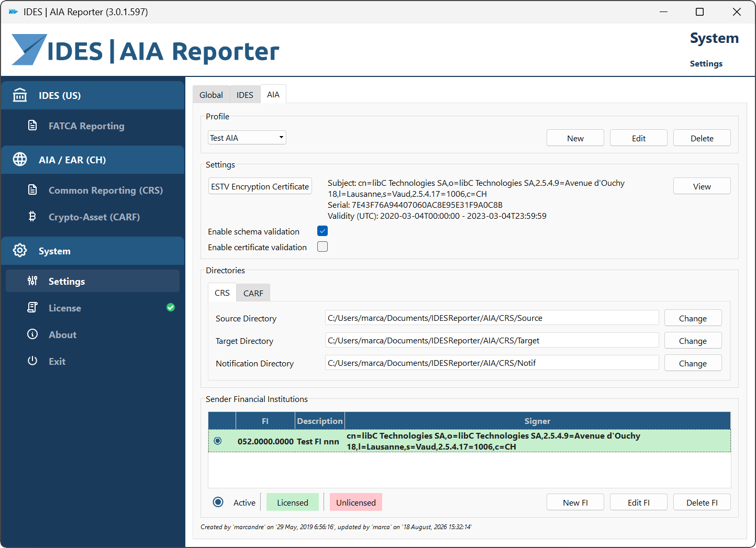Select the CRS directories tab
This screenshot has width=756, height=548.
pyautogui.click(x=222, y=293)
